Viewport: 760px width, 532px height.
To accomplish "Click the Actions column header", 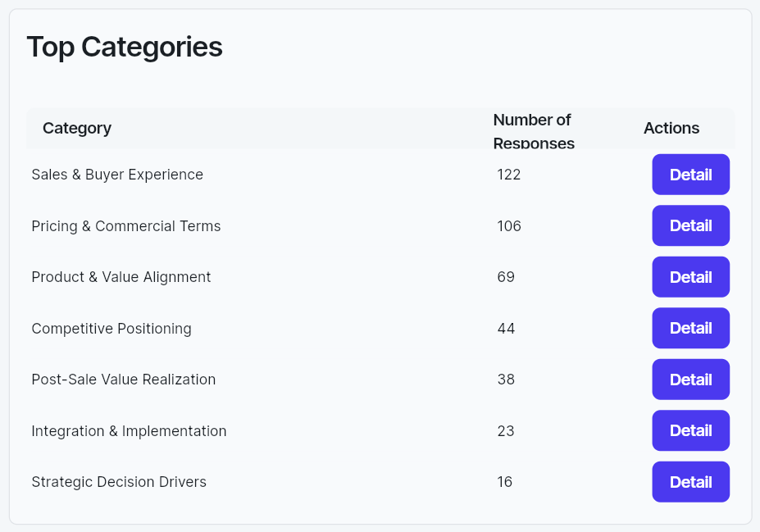I will click(x=671, y=128).
